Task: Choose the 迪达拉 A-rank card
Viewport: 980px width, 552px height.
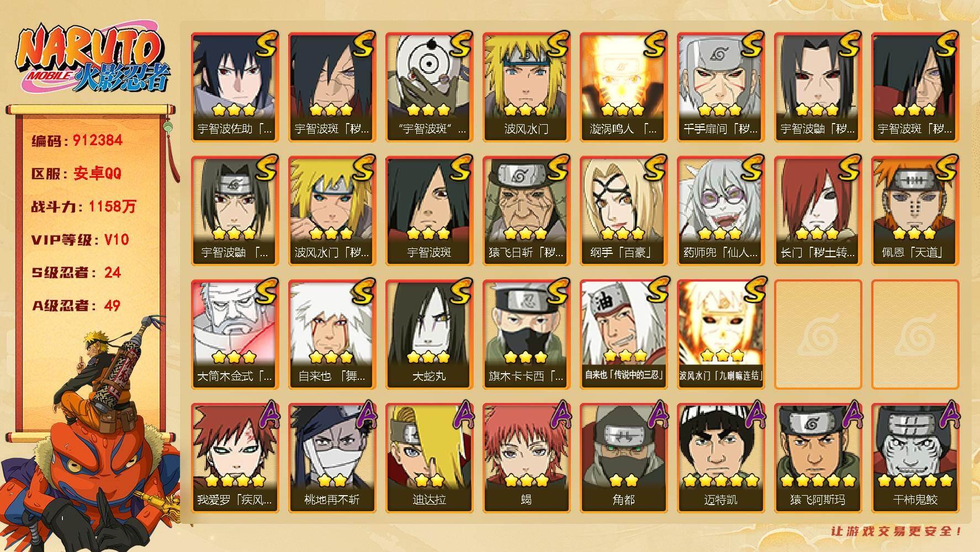Action: (429, 458)
